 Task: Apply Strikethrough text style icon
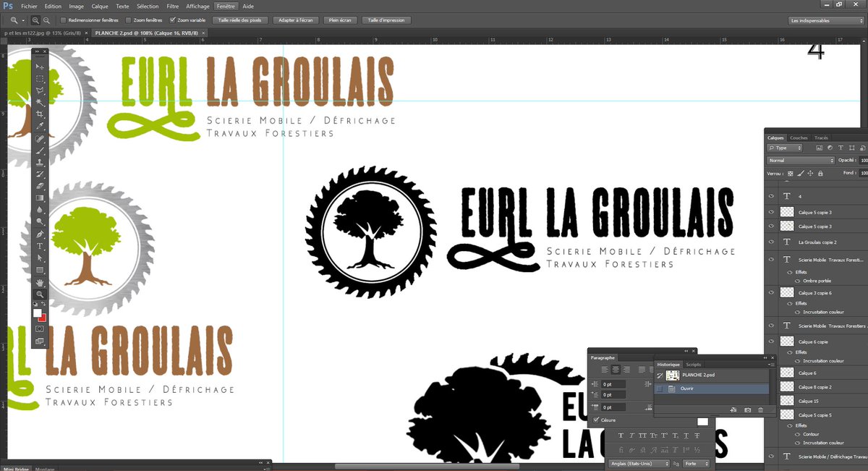[x=697, y=436]
